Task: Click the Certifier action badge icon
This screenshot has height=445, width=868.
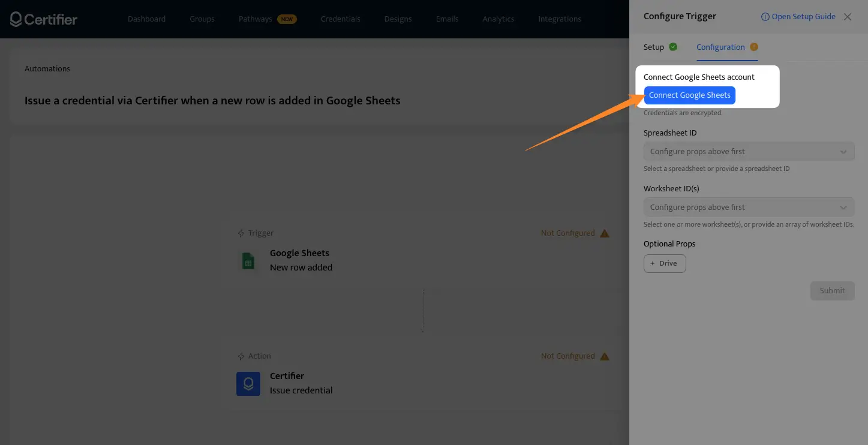Action: click(248, 384)
